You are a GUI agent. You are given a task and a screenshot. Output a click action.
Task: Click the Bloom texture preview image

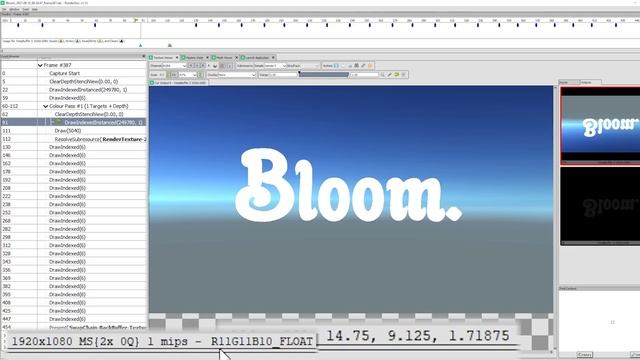click(351, 199)
